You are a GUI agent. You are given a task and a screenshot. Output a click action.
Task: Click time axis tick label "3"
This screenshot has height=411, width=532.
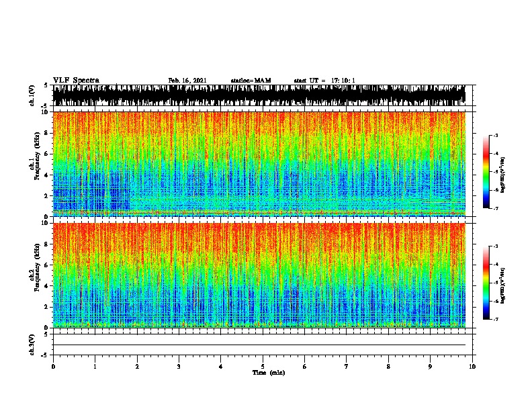(x=179, y=366)
